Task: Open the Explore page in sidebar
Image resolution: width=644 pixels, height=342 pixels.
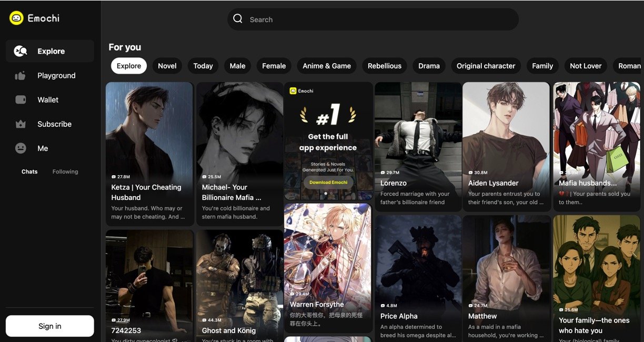Action: (x=50, y=51)
